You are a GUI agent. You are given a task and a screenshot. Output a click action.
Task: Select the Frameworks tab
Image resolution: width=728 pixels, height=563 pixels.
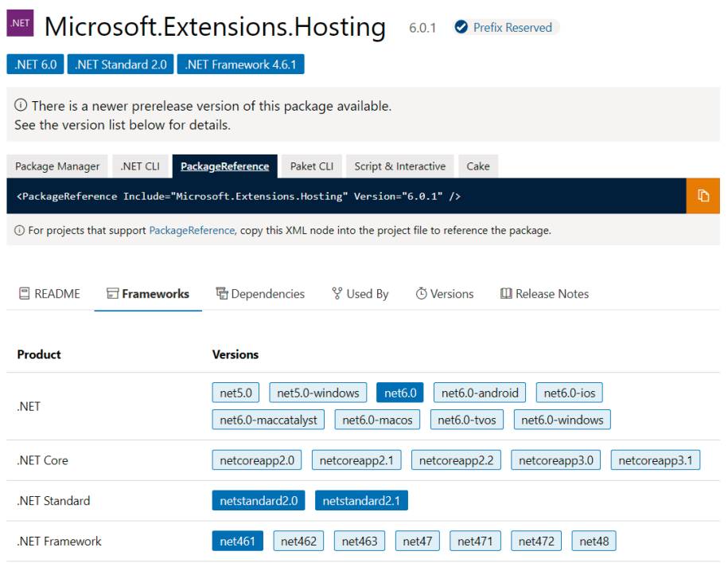[x=148, y=294]
